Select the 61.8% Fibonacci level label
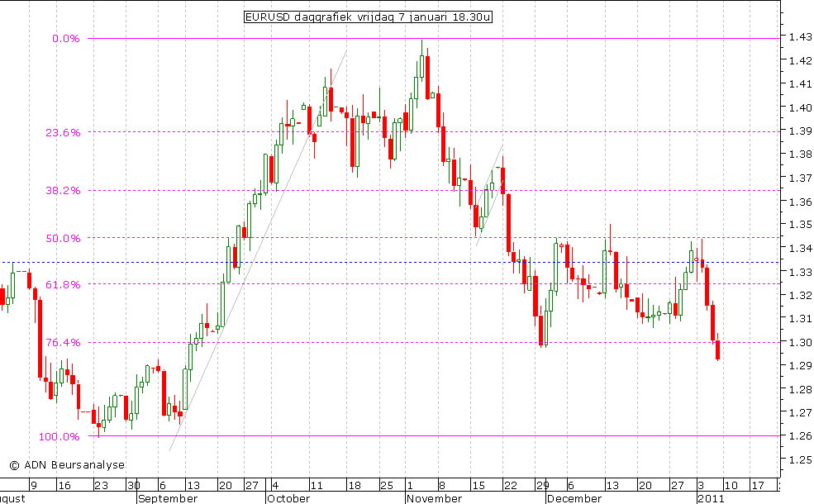Viewport: 814px width, 504px height. coord(64,285)
